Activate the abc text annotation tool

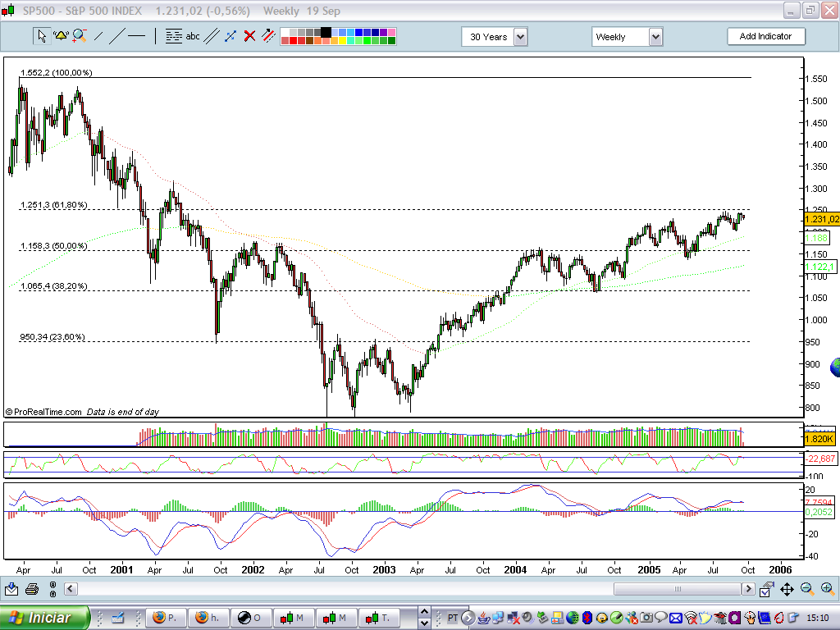click(191, 36)
